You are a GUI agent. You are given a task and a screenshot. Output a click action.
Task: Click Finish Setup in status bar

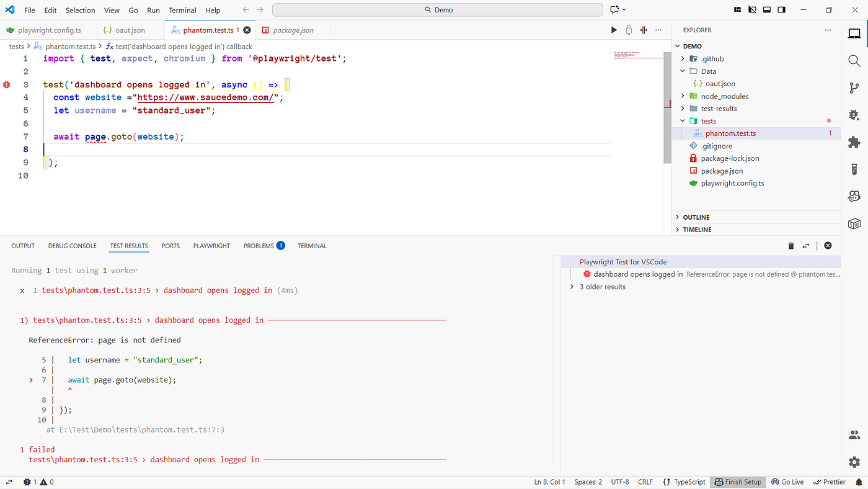738,482
